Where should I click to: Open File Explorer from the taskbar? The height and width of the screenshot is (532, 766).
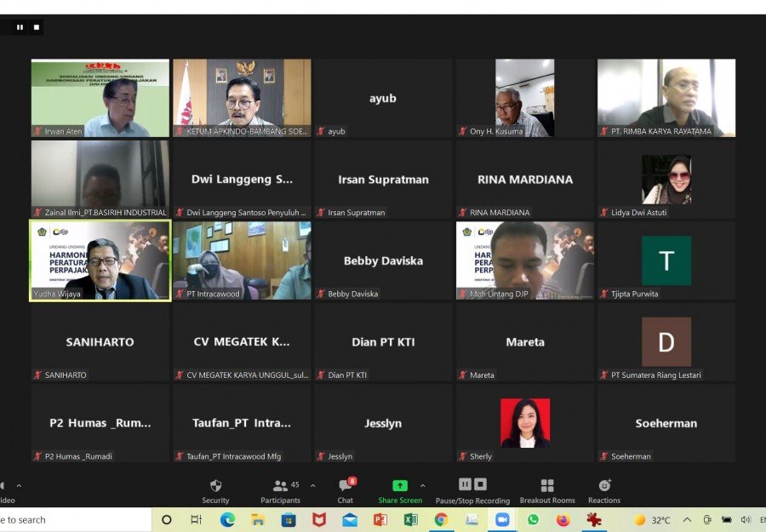click(x=258, y=520)
